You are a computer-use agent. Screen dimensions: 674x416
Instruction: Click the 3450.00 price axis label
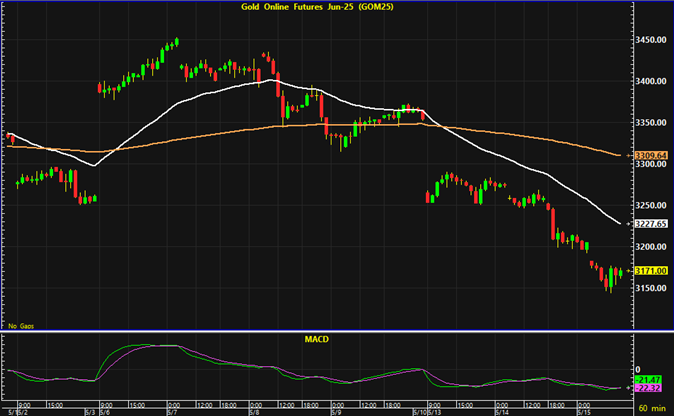651,40
